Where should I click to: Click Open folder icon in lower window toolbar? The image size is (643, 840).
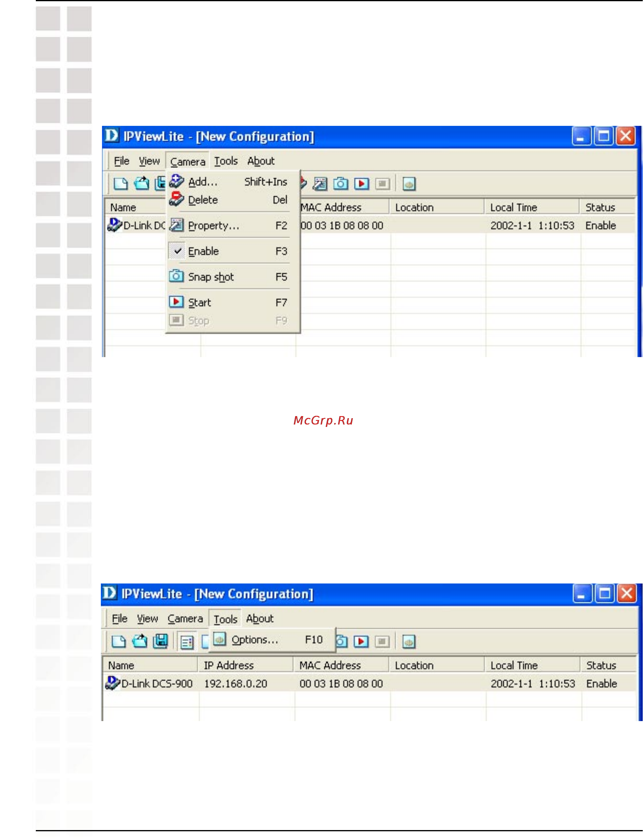tap(140, 641)
